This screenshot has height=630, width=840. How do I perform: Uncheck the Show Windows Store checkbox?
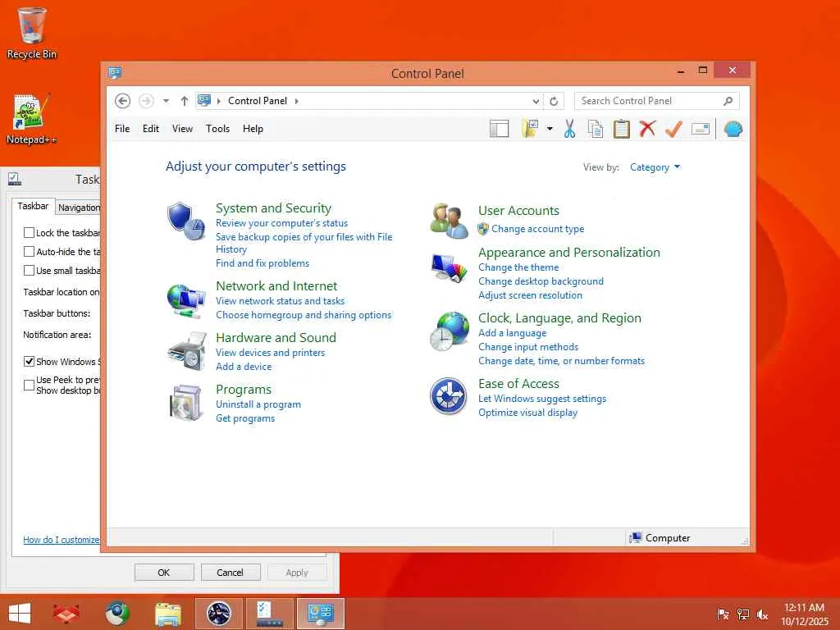coord(29,362)
